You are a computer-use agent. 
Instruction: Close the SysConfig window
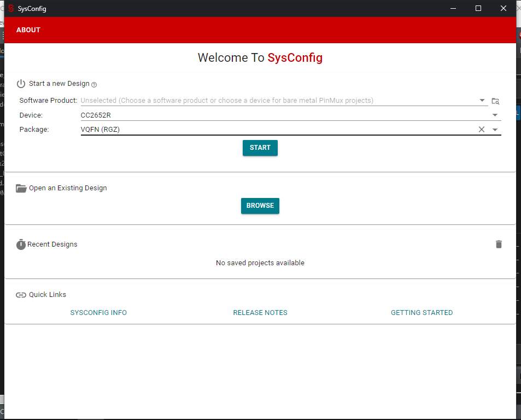click(504, 8)
